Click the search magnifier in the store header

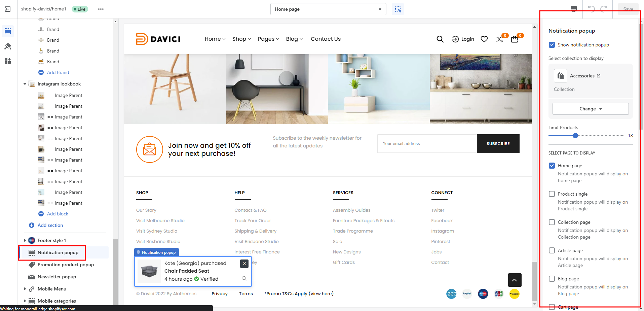(440, 39)
